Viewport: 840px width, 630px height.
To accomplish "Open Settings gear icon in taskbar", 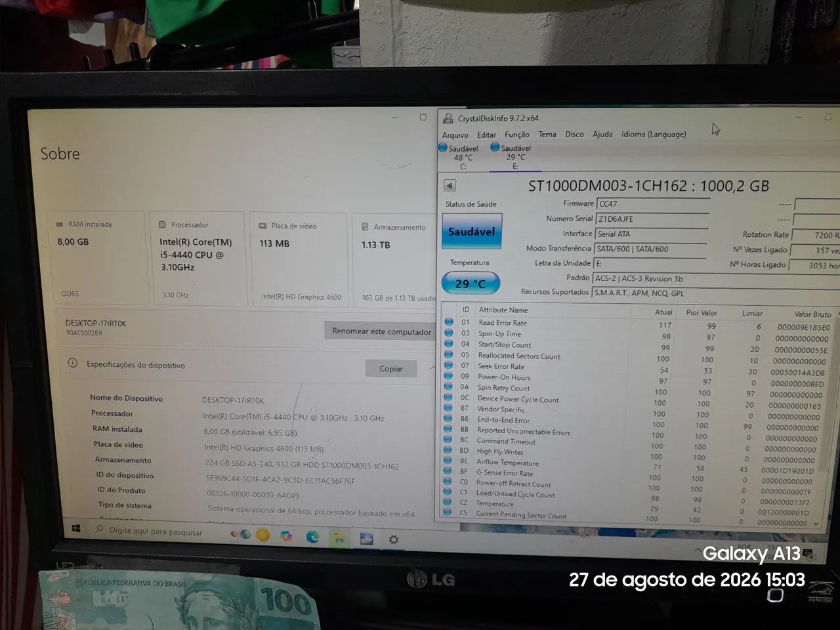I will click(394, 539).
